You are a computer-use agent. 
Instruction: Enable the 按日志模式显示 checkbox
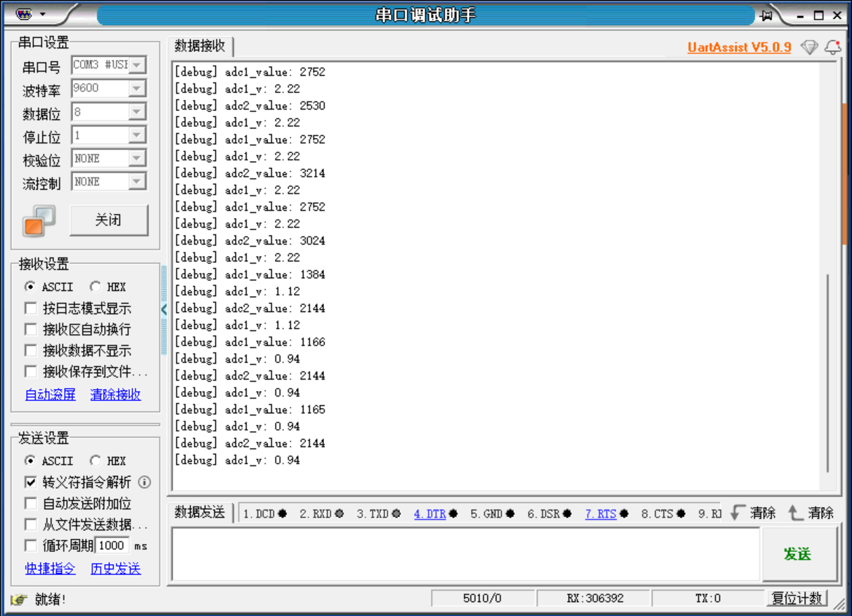pyautogui.click(x=31, y=308)
